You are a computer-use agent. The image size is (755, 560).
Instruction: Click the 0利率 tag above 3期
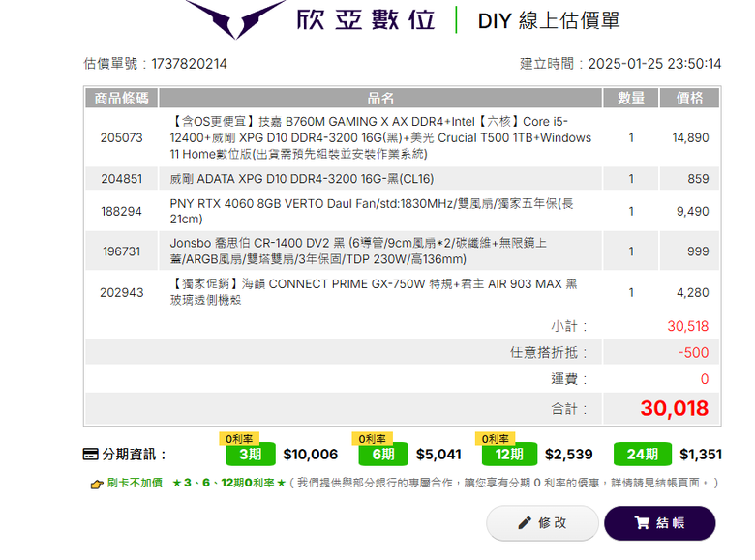click(239, 439)
